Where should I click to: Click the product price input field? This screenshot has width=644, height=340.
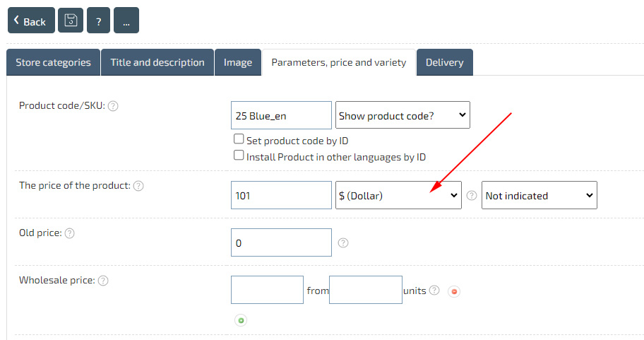pos(281,196)
